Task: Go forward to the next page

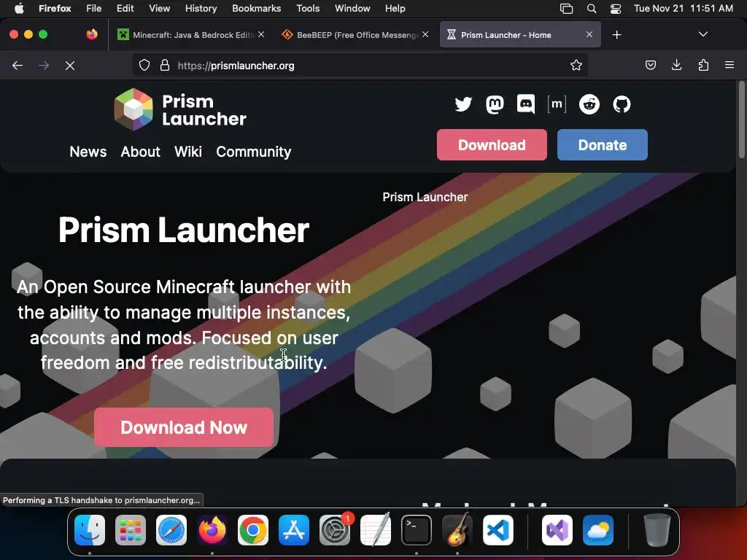Action: point(44,65)
